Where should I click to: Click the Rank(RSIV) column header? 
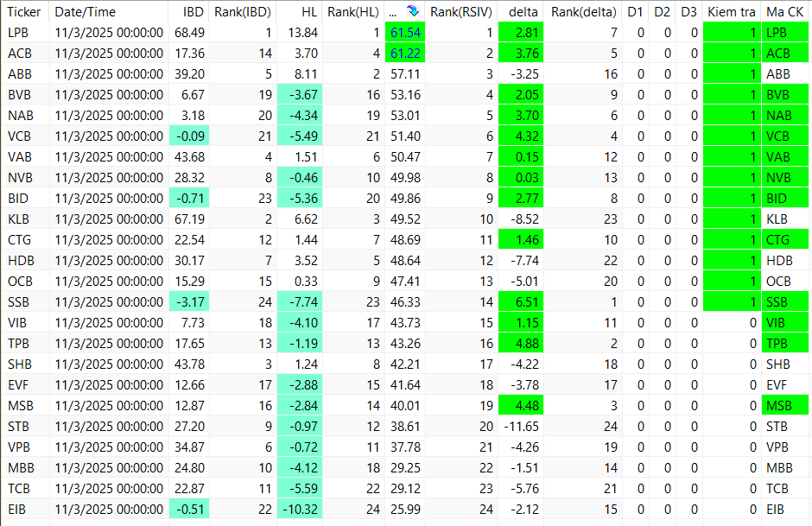(x=461, y=11)
